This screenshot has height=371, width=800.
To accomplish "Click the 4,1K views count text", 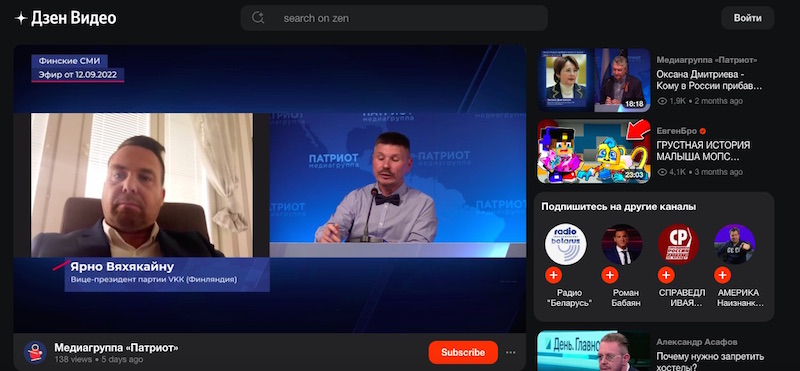I will click(x=677, y=172).
